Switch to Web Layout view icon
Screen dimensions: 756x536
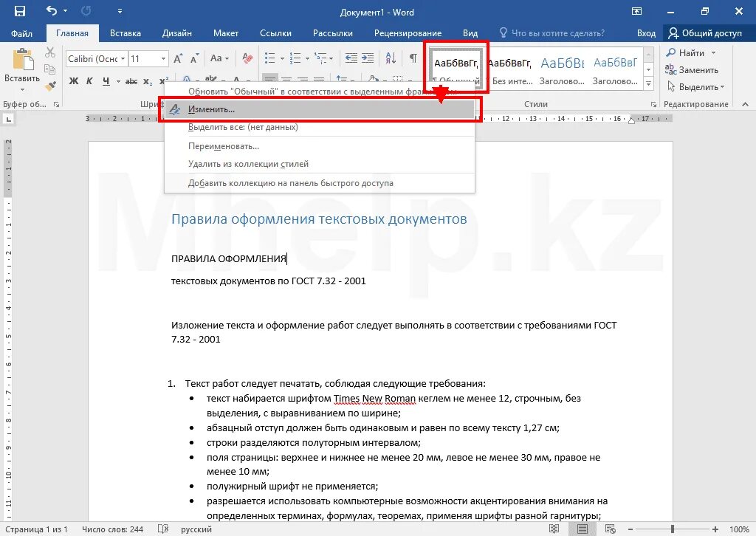tap(610, 529)
